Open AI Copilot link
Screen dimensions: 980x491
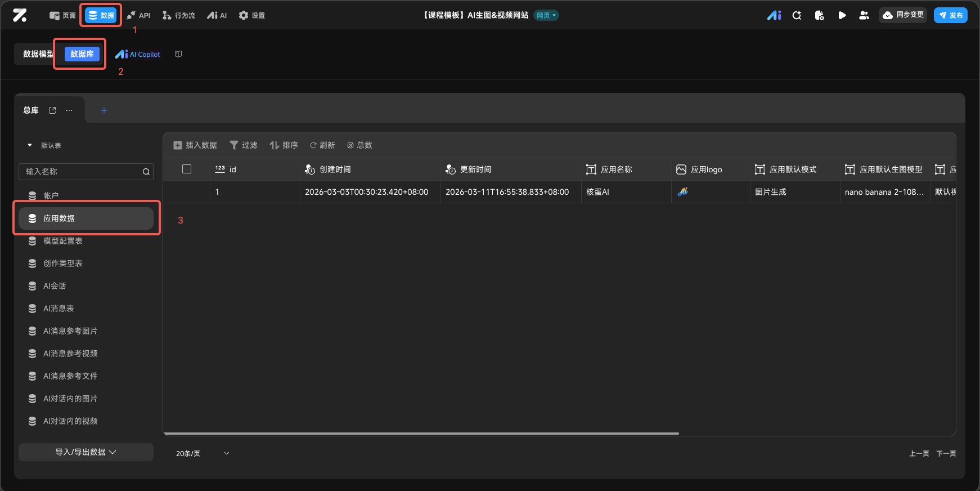pos(138,55)
